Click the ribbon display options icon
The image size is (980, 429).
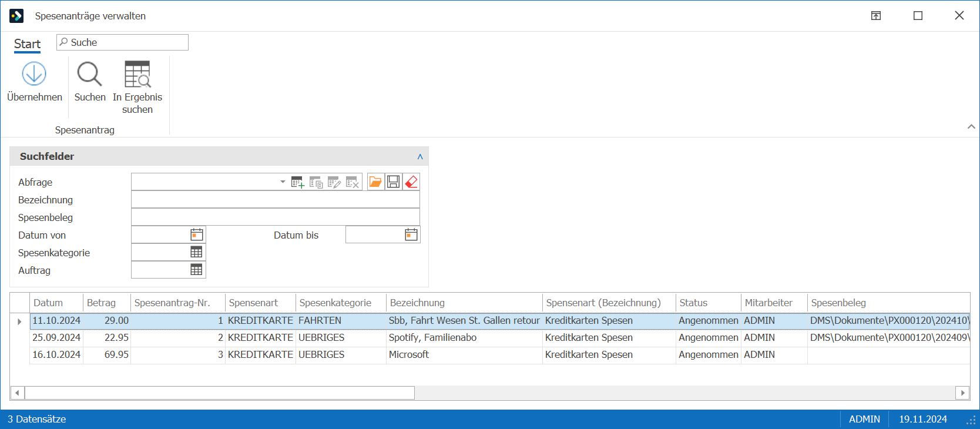click(876, 16)
